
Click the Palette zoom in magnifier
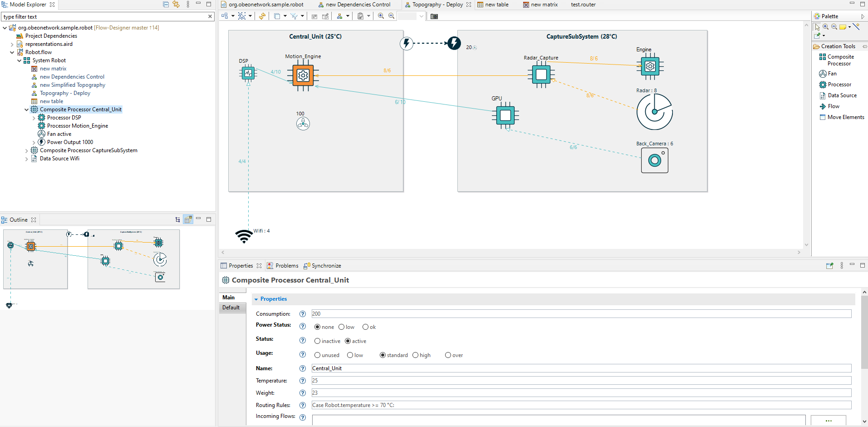[826, 27]
